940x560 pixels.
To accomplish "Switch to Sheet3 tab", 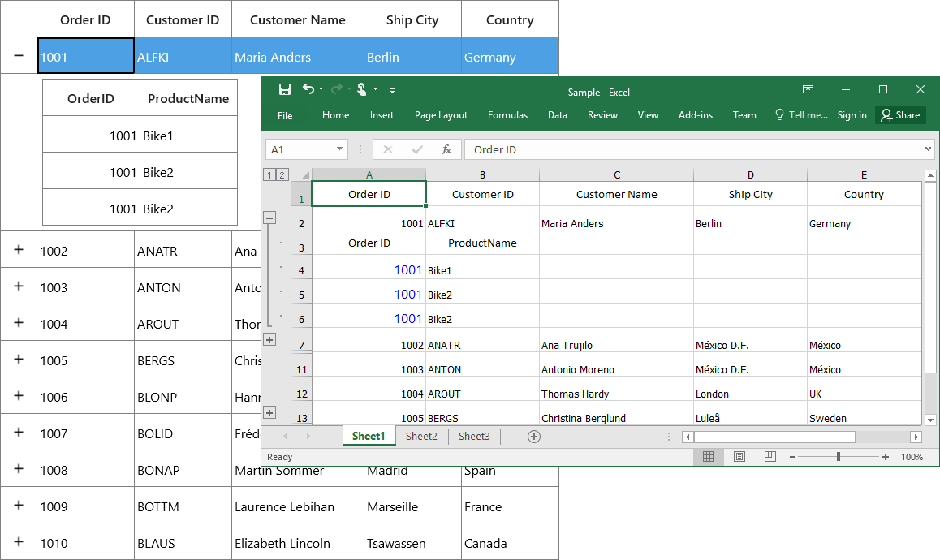I will pos(474,437).
